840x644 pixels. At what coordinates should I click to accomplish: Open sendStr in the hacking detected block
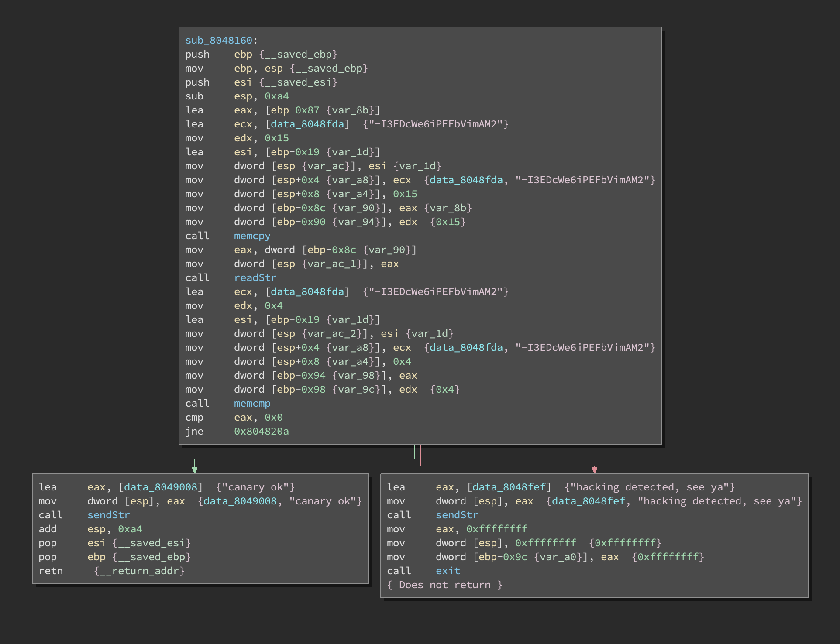457,515
